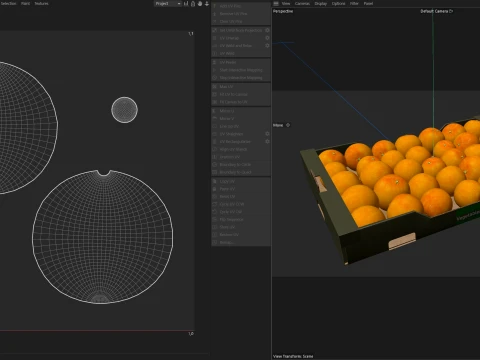Click the Default Camera link icon
This screenshot has height=360, width=480.
pyautogui.click(x=451, y=11)
